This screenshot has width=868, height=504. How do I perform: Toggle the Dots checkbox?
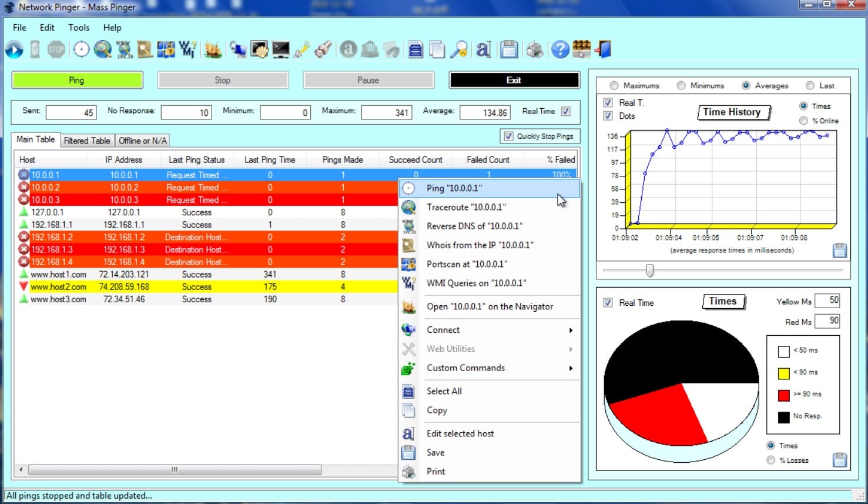(x=608, y=116)
